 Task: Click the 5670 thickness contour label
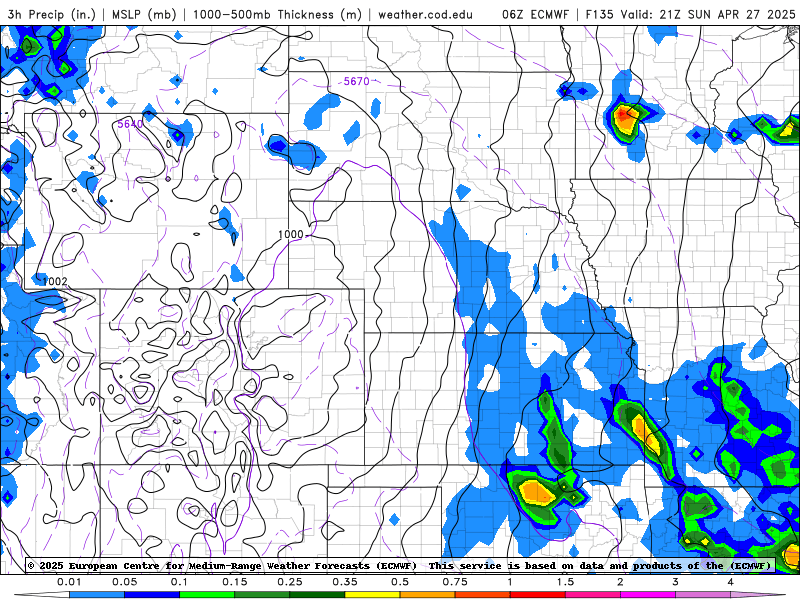356,81
